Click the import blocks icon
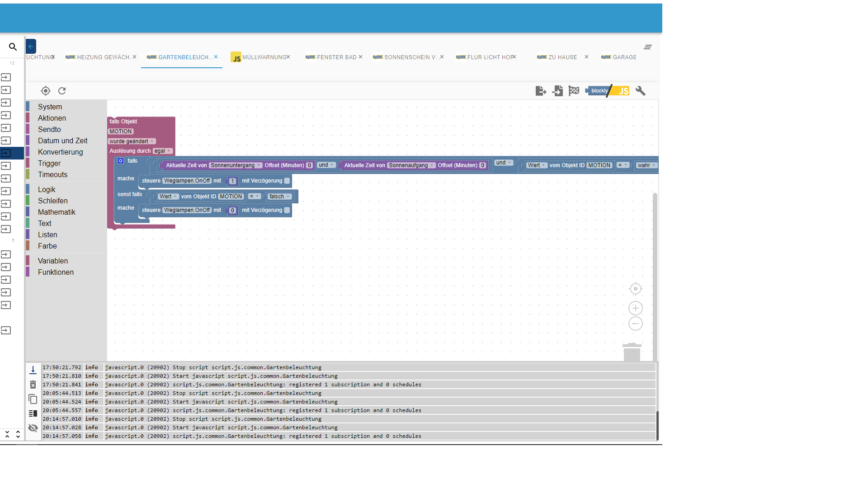 [557, 91]
